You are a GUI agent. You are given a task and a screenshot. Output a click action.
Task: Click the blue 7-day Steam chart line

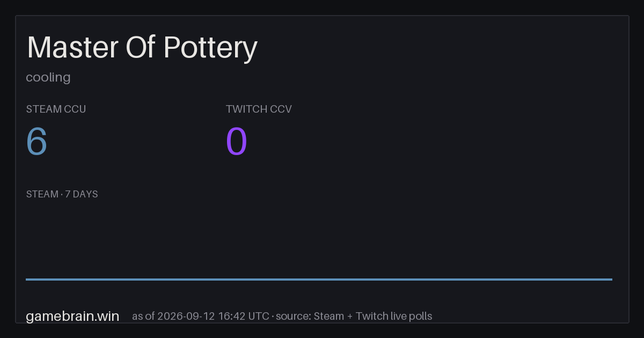pos(319,279)
